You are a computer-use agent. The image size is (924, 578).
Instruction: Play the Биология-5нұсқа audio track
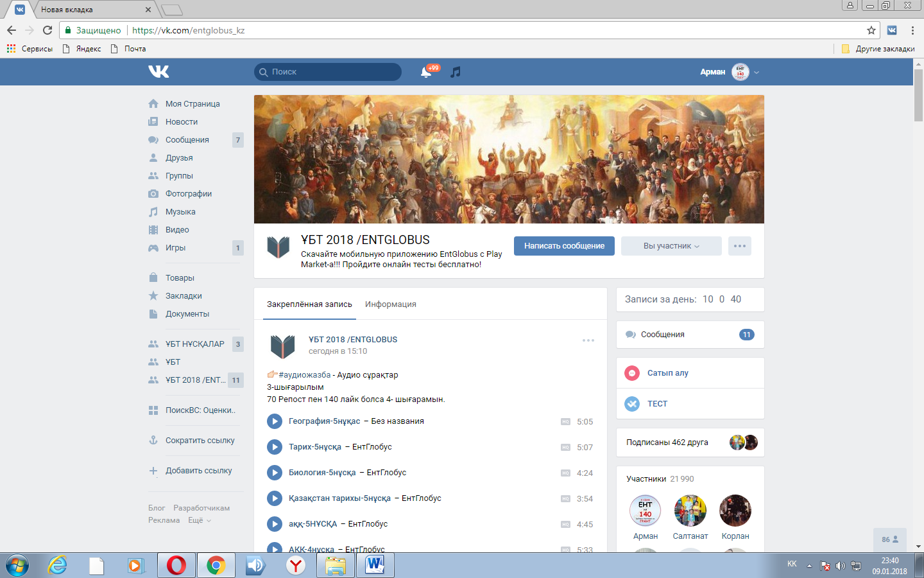coord(274,473)
